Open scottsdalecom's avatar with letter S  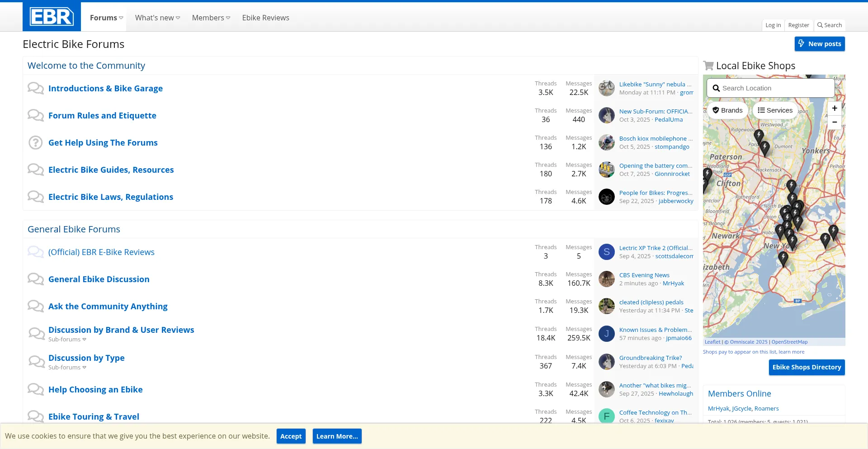click(x=606, y=252)
